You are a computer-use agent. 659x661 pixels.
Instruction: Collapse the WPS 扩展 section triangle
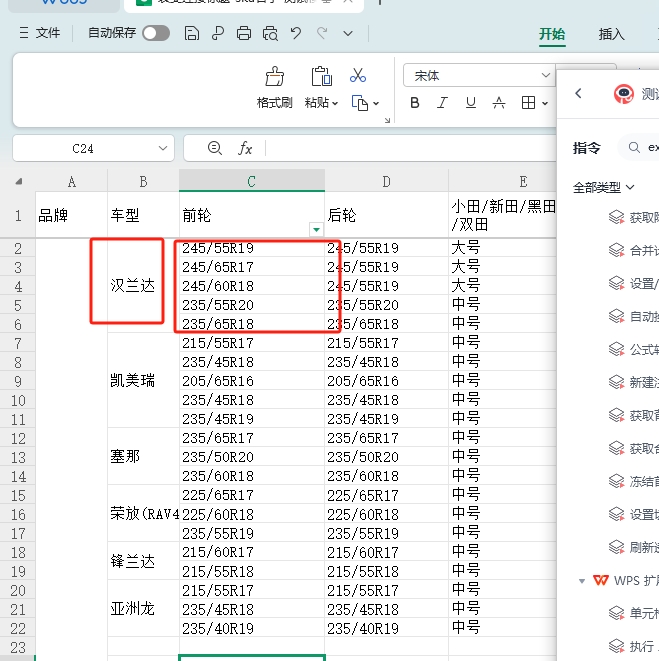pos(582,581)
